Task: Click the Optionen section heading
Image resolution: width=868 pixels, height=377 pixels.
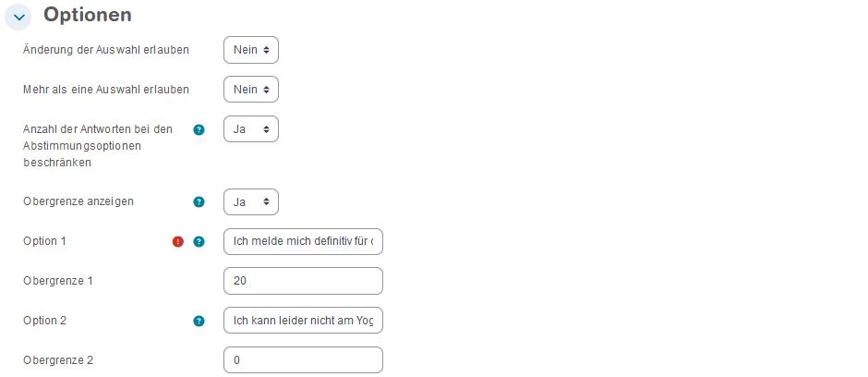Action: tap(88, 16)
